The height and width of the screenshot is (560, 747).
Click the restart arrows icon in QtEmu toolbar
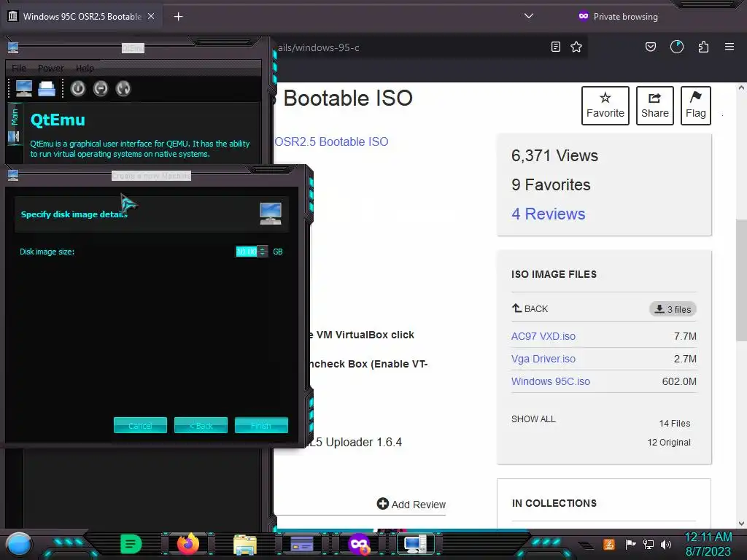click(x=123, y=88)
